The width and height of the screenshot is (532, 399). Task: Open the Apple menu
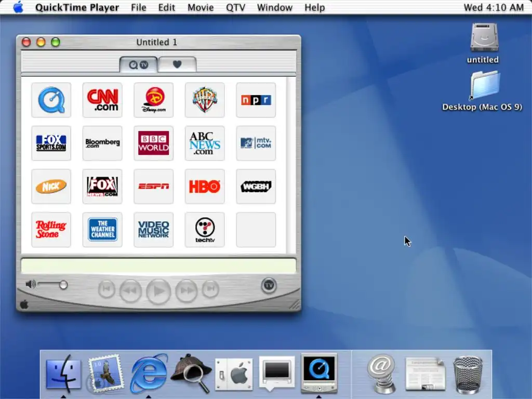pyautogui.click(x=18, y=7)
